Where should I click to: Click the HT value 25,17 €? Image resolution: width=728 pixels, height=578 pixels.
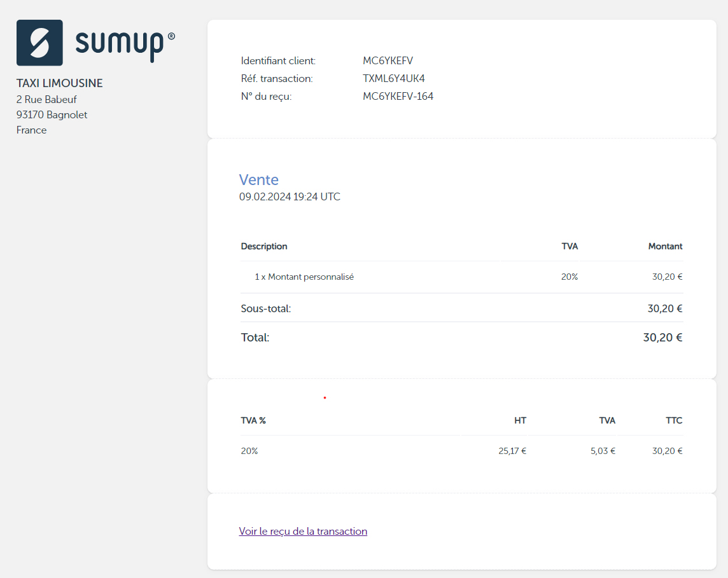click(x=512, y=451)
